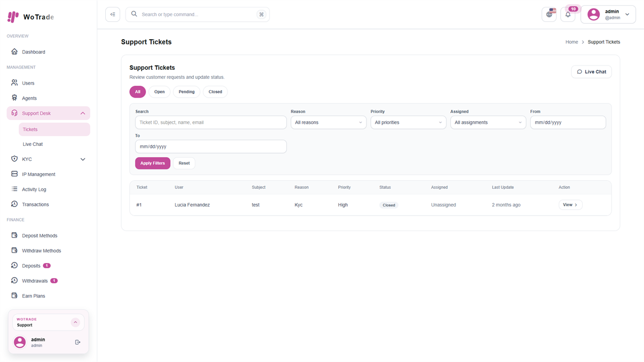This screenshot has width=644, height=362.
Task: Click the Lucia Fernandez user name
Action: [x=192, y=205]
